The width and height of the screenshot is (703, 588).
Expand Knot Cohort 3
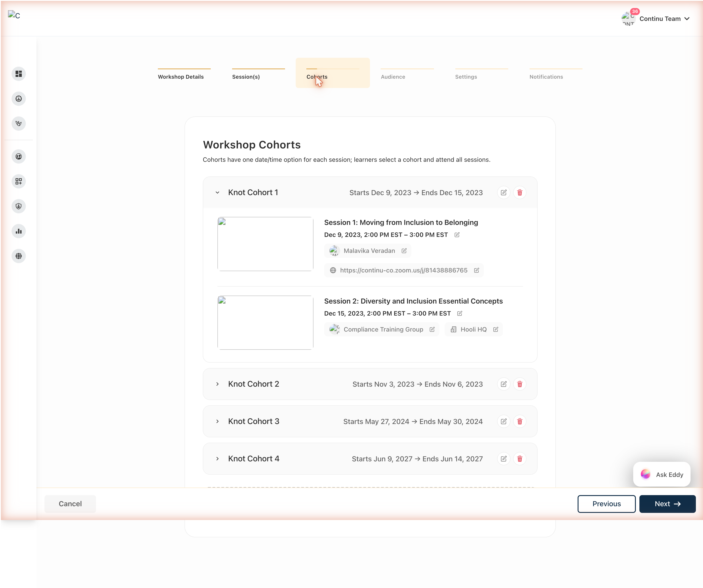coord(218,421)
